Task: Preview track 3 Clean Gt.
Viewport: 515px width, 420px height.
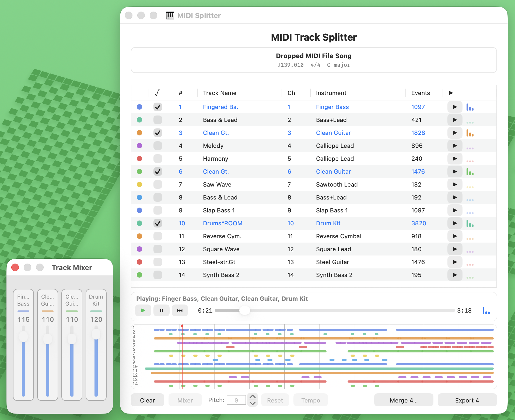Action: pos(455,133)
